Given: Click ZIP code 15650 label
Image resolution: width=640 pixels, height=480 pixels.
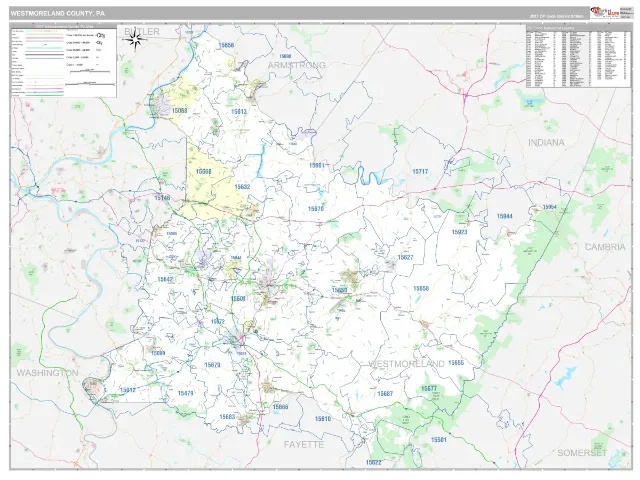Looking at the screenshot, I should coord(339,290).
